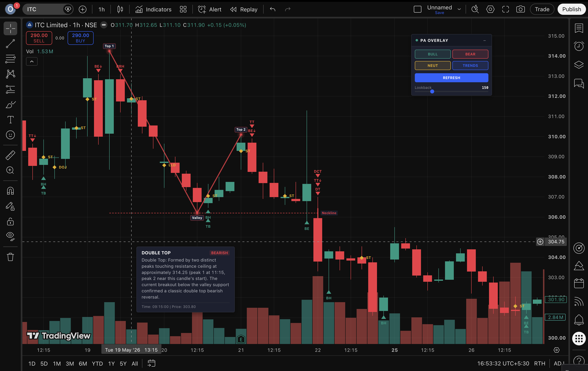Open the Alerts clock panel icon
588x371 pixels.
[579, 46]
